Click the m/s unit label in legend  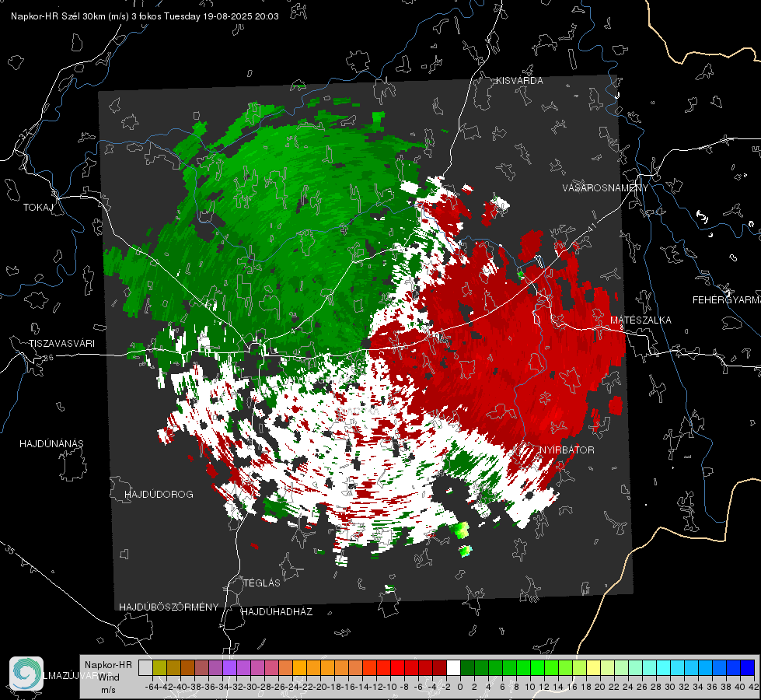point(108,690)
